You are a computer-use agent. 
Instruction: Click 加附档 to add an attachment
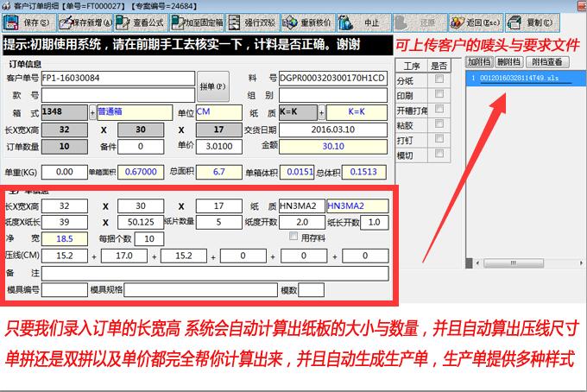click(479, 62)
